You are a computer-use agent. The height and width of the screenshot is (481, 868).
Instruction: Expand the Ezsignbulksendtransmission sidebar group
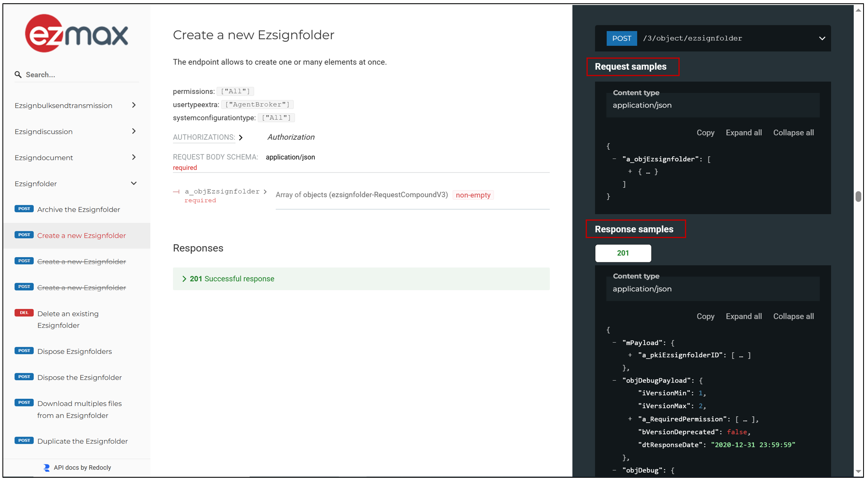pyautogui.click(x=134, y=105)
